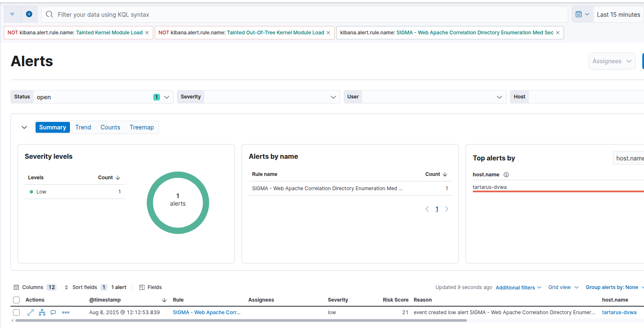
Task: Open the tartarus-dvwa host link in table
Action: point(619,313)
